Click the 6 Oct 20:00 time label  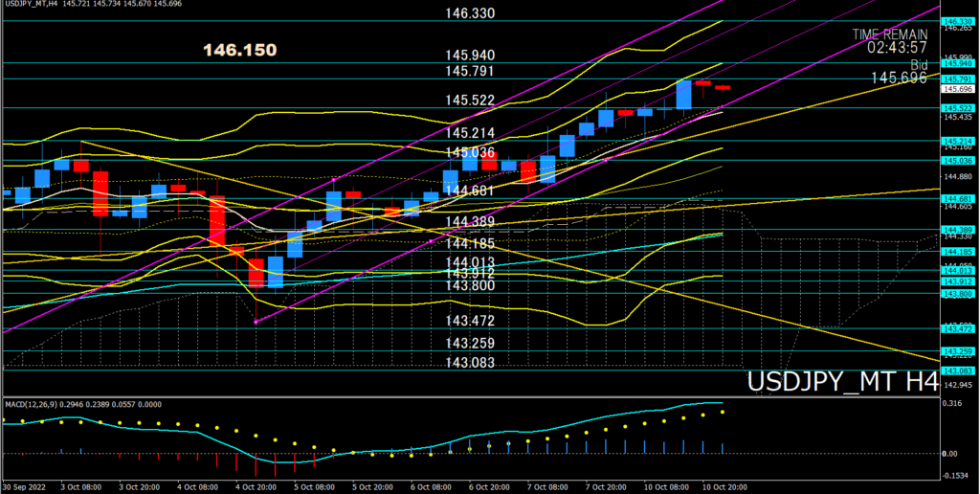click(x=490, y=486)
